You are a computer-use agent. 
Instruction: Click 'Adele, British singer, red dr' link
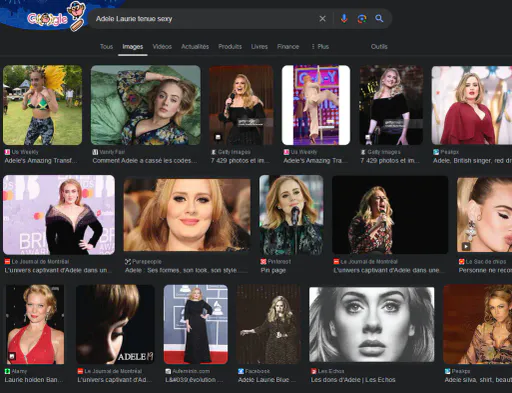(x=472, y=161)
